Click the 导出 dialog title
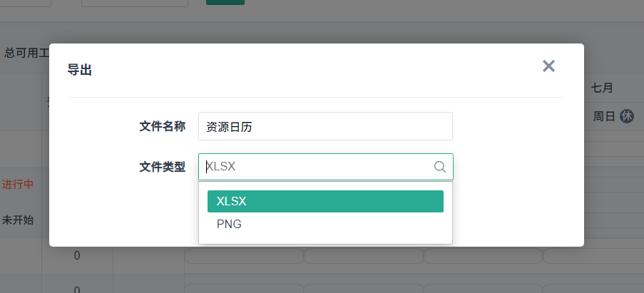This screenshot has height=293, width=644. tap(79, 70)
